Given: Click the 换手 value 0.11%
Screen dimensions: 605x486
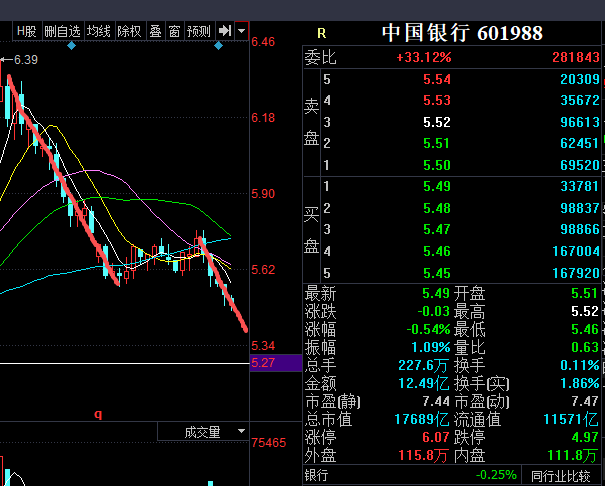Looking at the screenshot, I should 580,365.
